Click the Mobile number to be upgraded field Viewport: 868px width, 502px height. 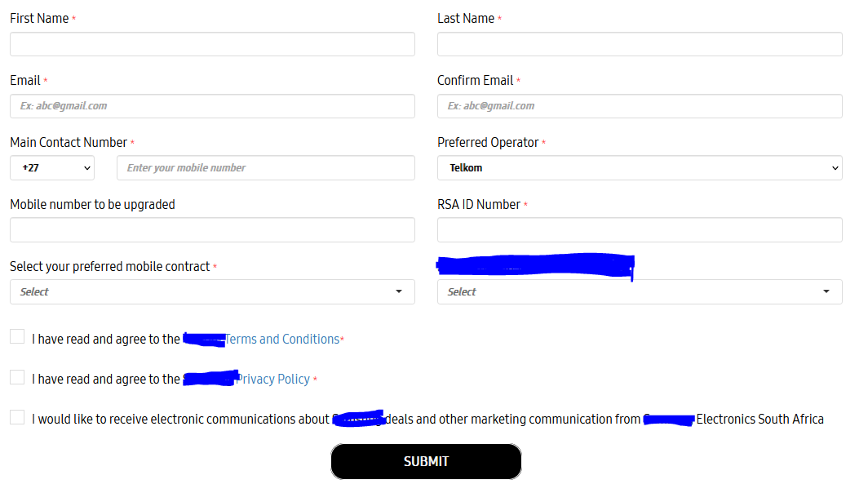click(x=212, y=230)
